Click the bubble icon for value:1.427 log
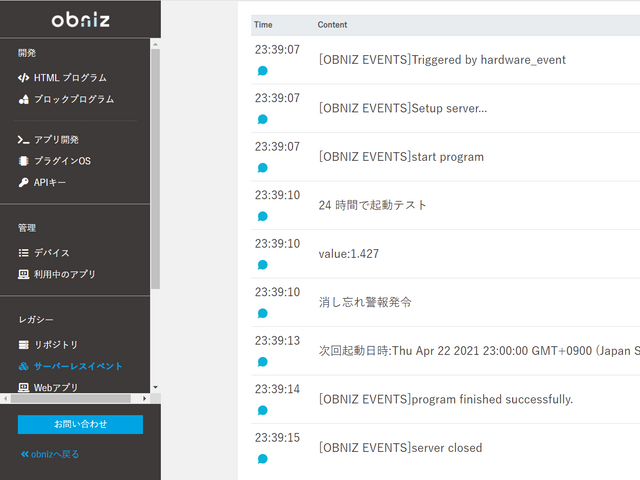The image size is (640, 480). point(262,265)
